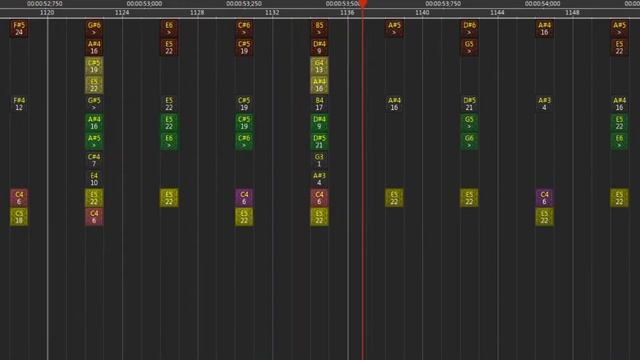Select the brown G#6 note block

click(x=94, y=29)
